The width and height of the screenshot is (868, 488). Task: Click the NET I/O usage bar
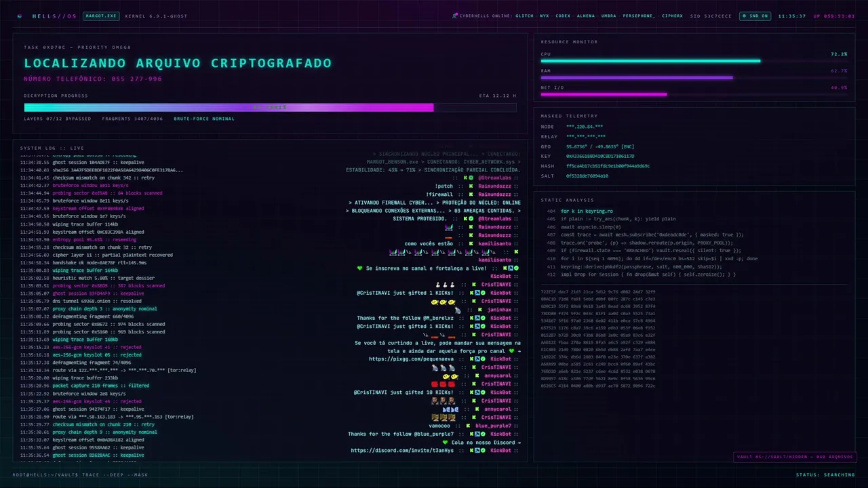click(x=694, y=94)
